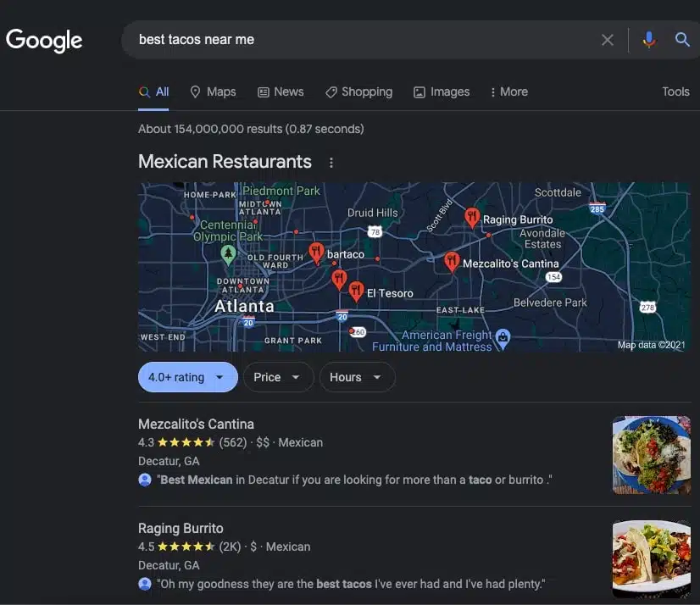Click the Mezcalito's Cantina map pin
Screen dimensions: 700x605
(x=452, y=262)
